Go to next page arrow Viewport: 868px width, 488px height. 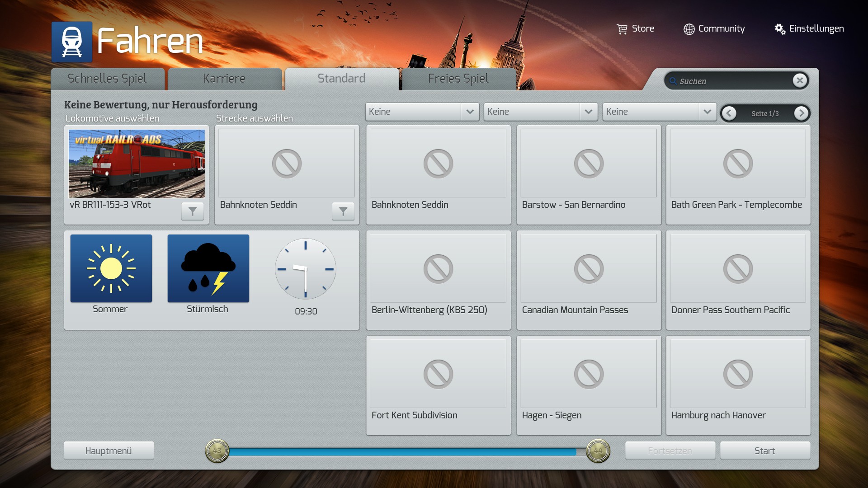click(x=801, y=113)
